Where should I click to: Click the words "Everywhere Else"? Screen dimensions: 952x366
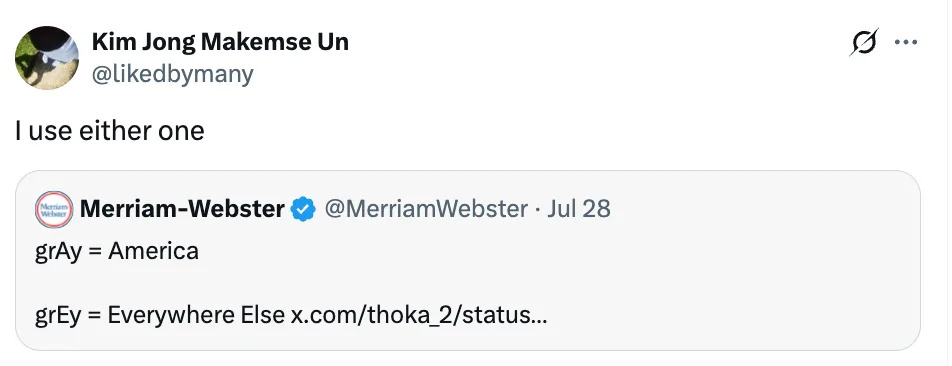[196, 316]
